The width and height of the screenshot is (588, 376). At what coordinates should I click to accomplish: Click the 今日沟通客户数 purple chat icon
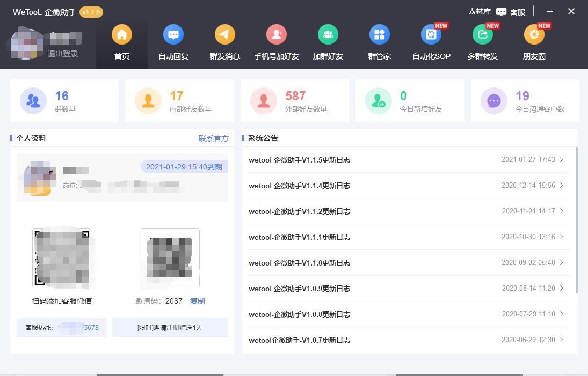pyautogui.click(x=494, y=101)
